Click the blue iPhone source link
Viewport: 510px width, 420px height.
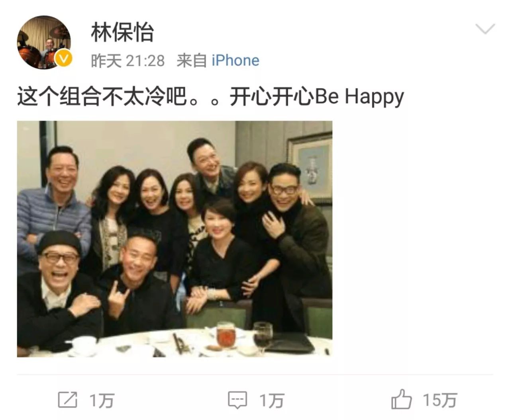coord(235,61)
